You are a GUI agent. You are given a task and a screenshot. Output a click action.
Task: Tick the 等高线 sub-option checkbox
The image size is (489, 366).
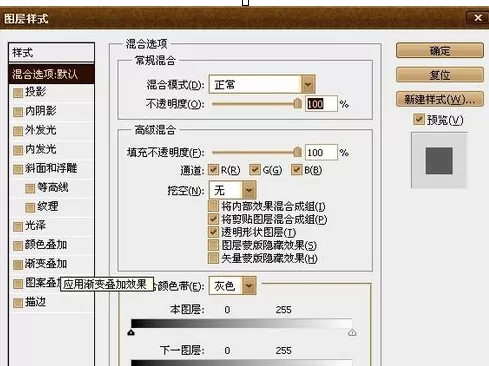(30, 189)
